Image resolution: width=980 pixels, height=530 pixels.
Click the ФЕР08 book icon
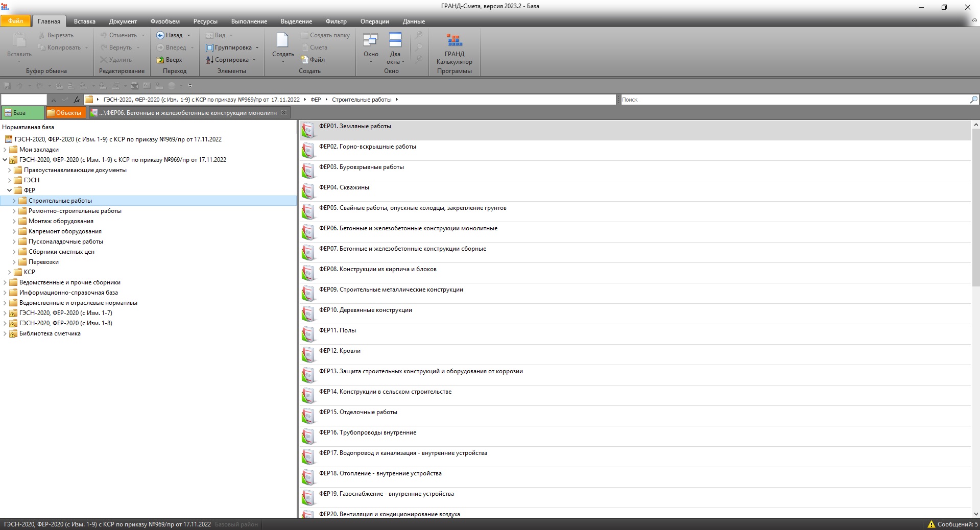click(308, 273)
